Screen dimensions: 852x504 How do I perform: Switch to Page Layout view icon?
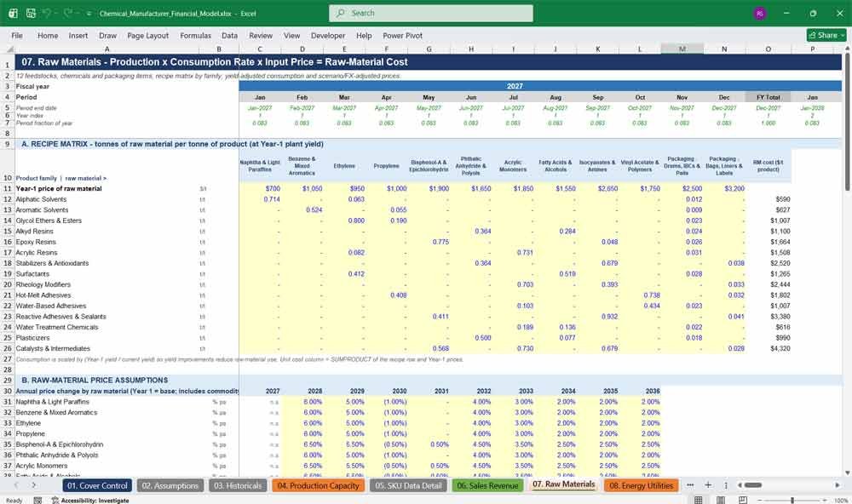tap(721, 501)
